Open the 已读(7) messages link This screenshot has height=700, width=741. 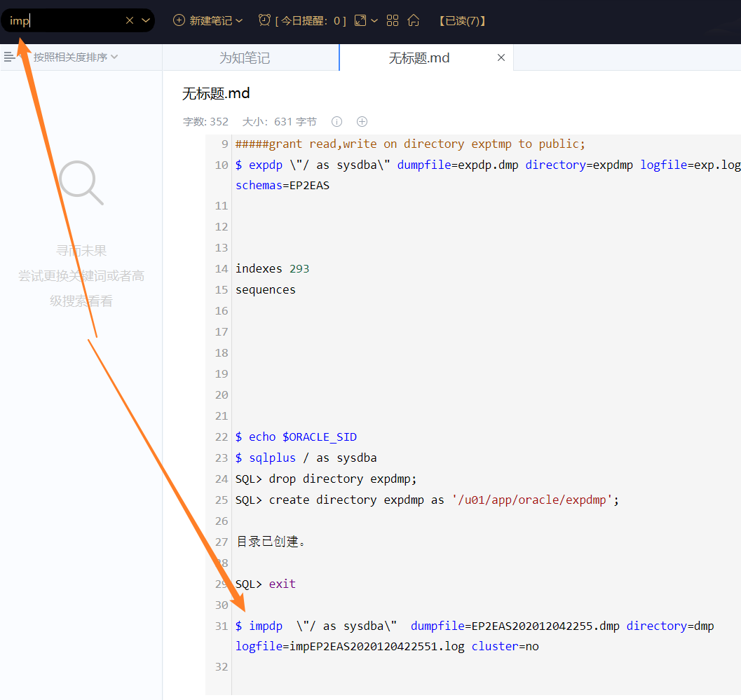pyautogui.click(x=462, y=21)
